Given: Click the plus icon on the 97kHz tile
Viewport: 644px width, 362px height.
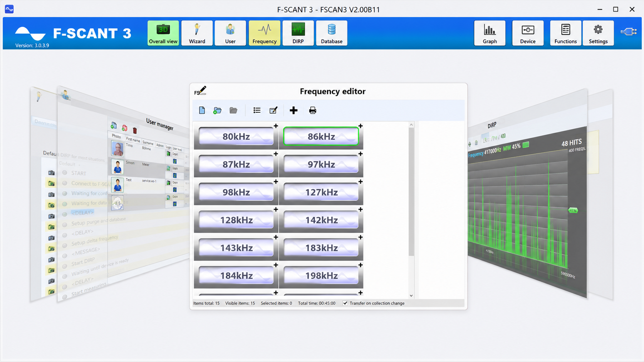Looking at the screenshot, I should click(x=361, y=154).
